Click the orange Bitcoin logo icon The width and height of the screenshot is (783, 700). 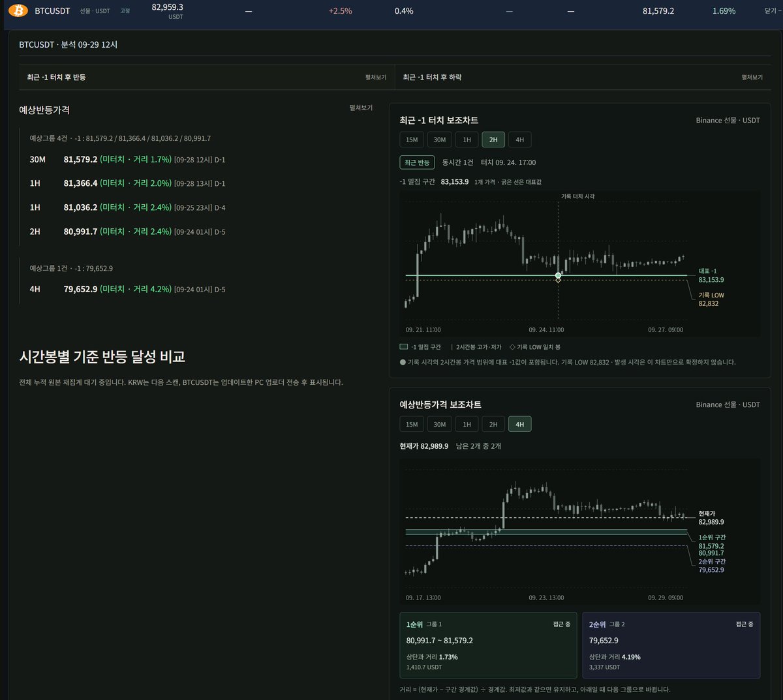pyautogui.click(x=18, y=10)
